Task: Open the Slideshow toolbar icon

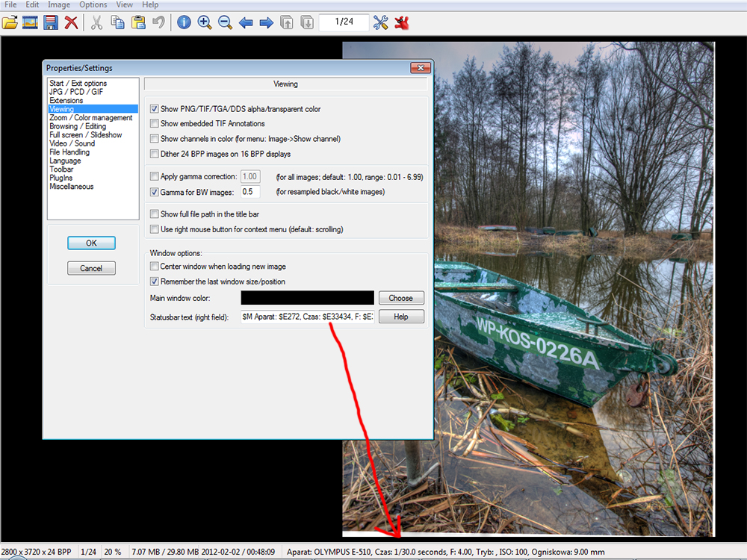Action: click(30, 22)
